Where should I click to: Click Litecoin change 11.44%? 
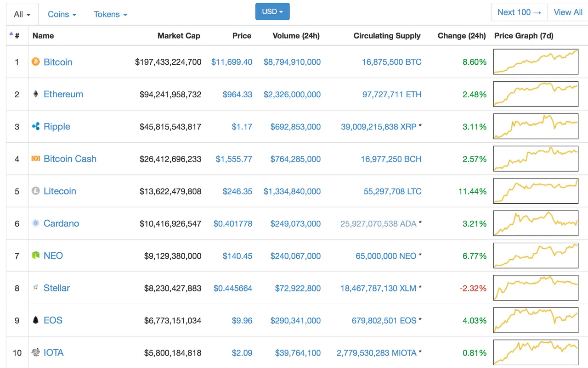click(x=472, y=191)
